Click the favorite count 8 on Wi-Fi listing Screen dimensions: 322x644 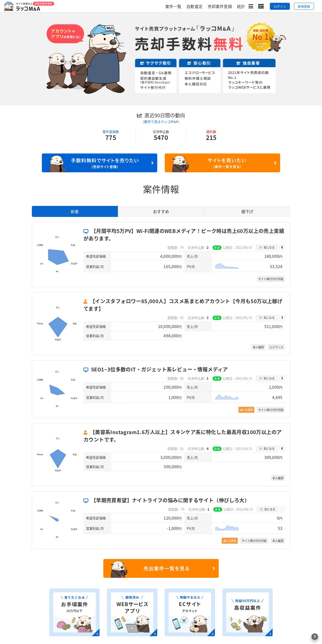282,248
